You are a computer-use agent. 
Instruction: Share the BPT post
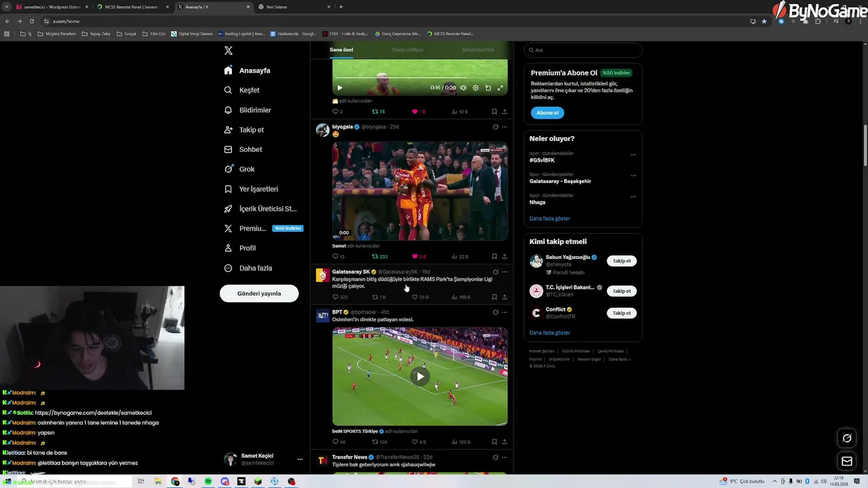(x=505, y=442)
